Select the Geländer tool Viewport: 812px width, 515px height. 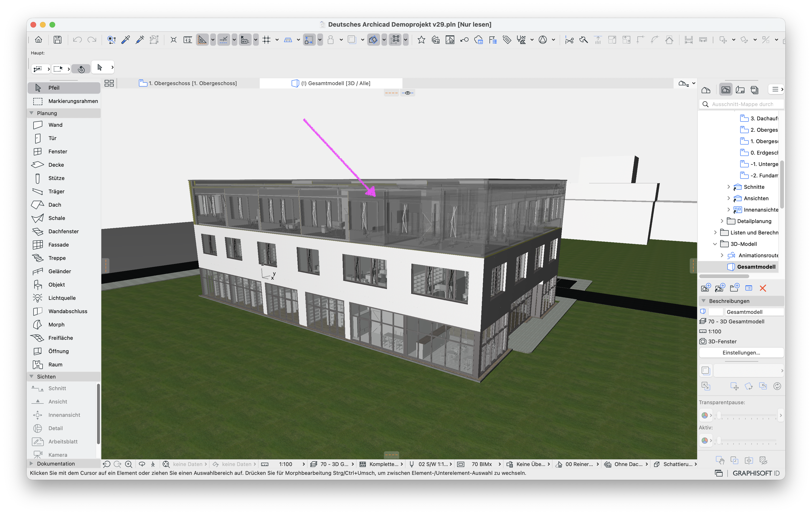(64, 271)
